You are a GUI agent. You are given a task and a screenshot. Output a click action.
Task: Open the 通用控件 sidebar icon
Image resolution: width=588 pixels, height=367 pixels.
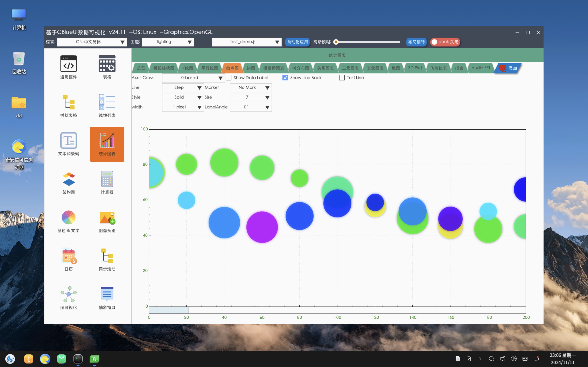click(69, 64)
